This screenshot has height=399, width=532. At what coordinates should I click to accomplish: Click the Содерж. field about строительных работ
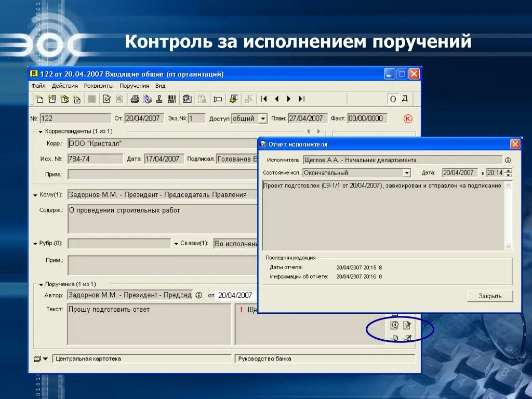[x=163, y=219]
